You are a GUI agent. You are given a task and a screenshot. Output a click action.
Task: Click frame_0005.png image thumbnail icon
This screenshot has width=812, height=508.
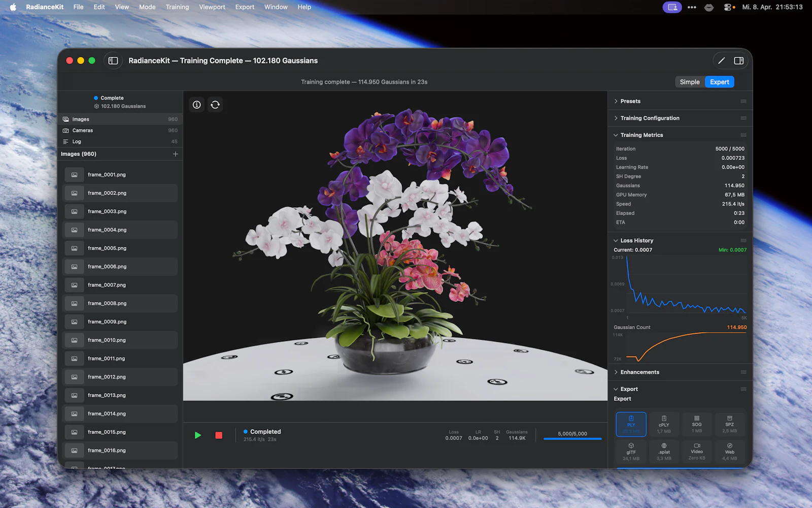pos(74,248)
